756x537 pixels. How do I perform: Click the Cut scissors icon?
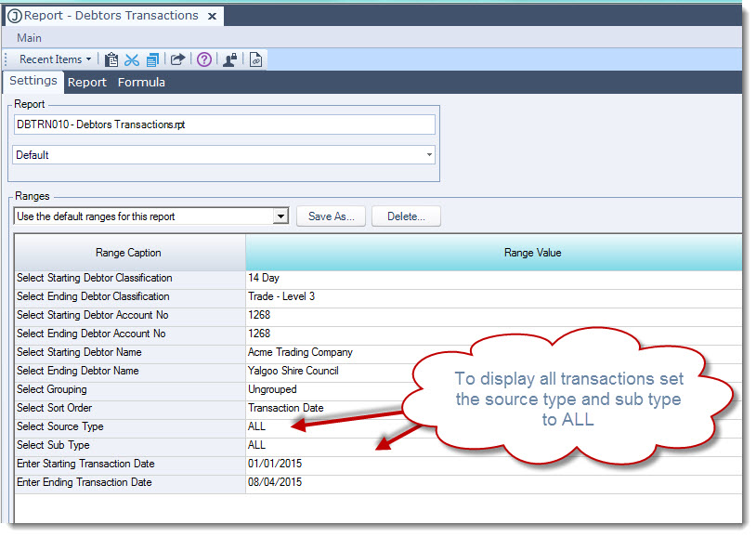pyautogui.click(x=132, y=59)
